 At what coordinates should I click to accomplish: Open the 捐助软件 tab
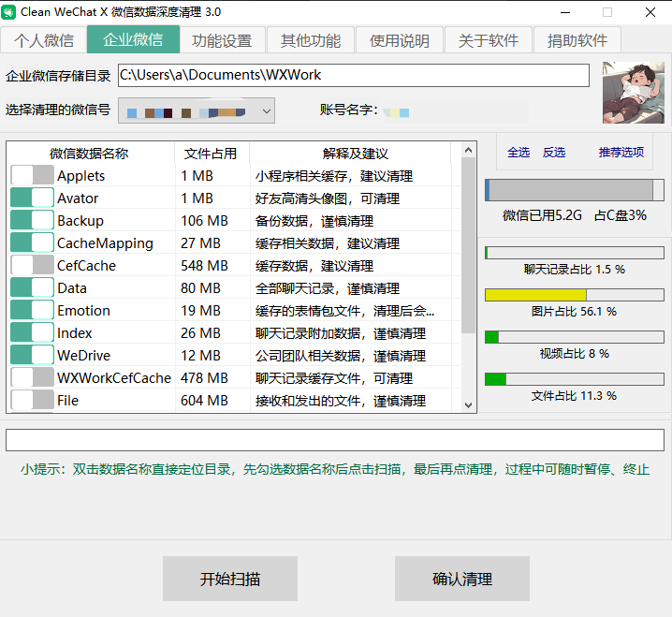577,40
